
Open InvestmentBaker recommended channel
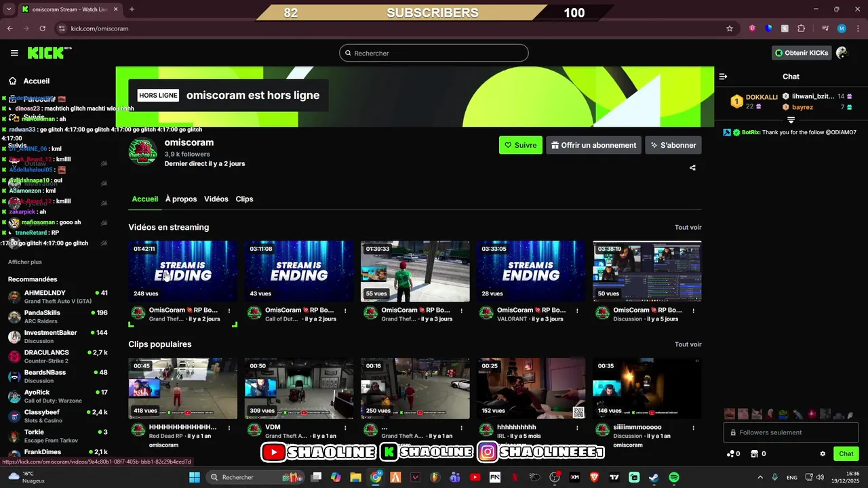click(58, 337)
